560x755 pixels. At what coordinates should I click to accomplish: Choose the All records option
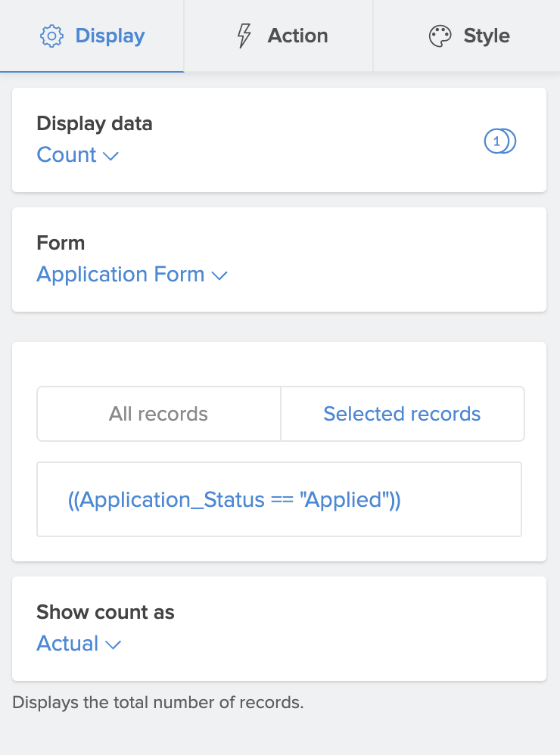coord(158,414)
